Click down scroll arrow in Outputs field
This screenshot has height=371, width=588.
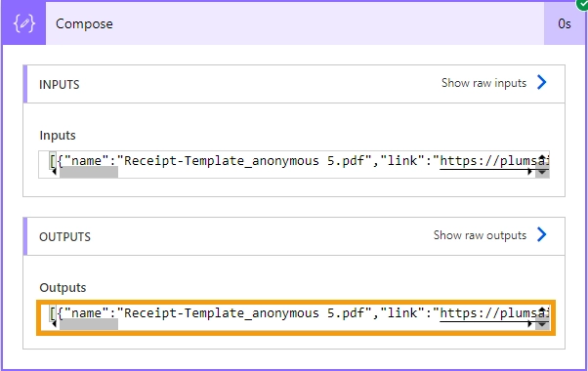pos(542,324)
